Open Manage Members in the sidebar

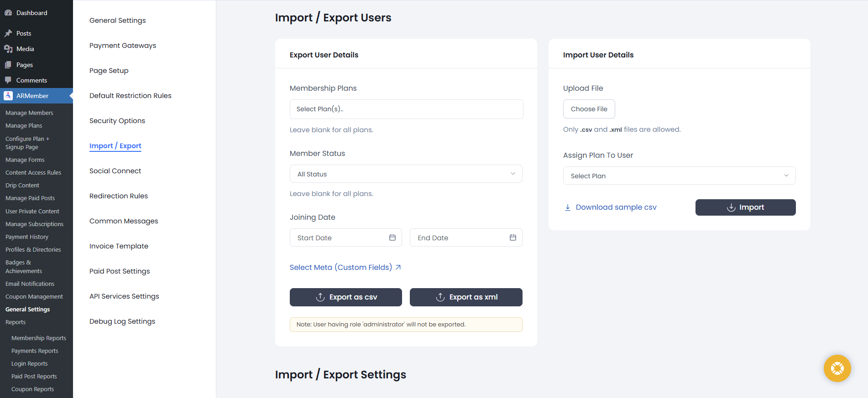point(29,113)
